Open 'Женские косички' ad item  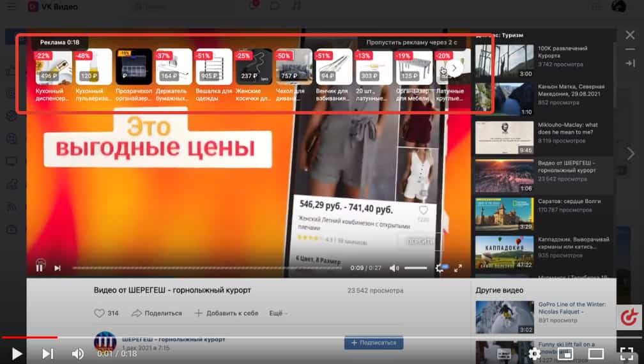click(x=254, y=75)
